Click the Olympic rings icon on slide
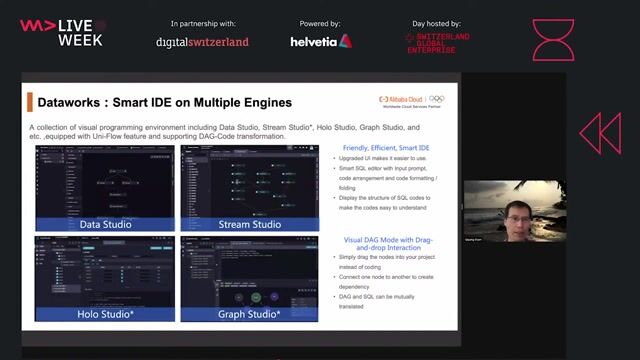This screenshot has height=360, width=640. point(436,99)
